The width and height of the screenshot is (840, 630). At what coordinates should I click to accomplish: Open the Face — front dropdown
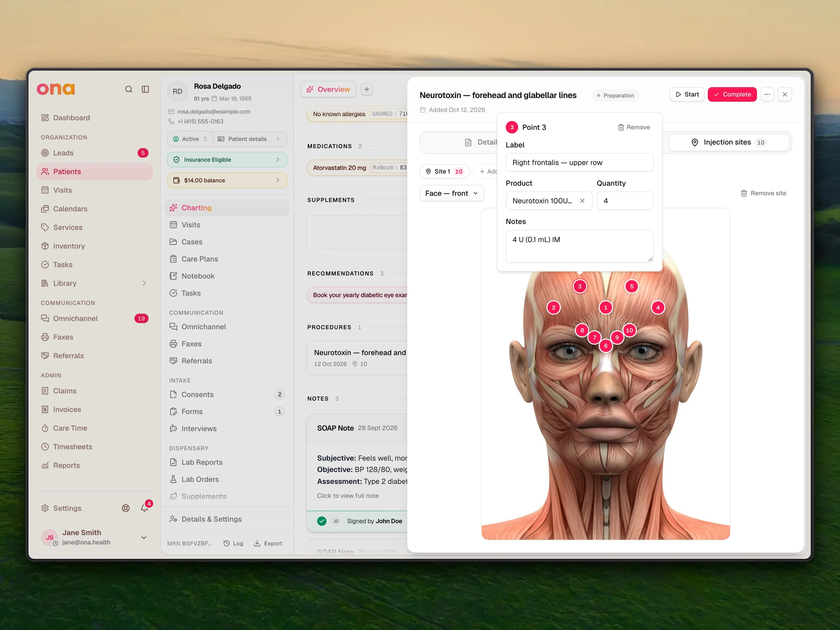pos(451,193)
